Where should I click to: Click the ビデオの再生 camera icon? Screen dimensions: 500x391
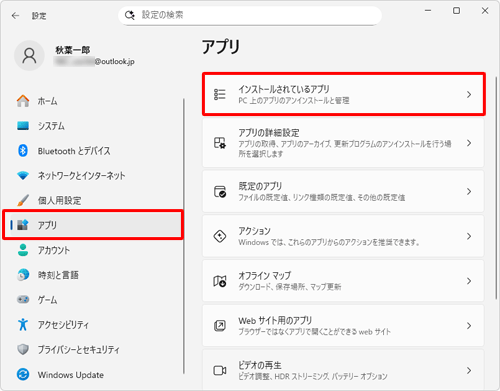coord(220,370)
